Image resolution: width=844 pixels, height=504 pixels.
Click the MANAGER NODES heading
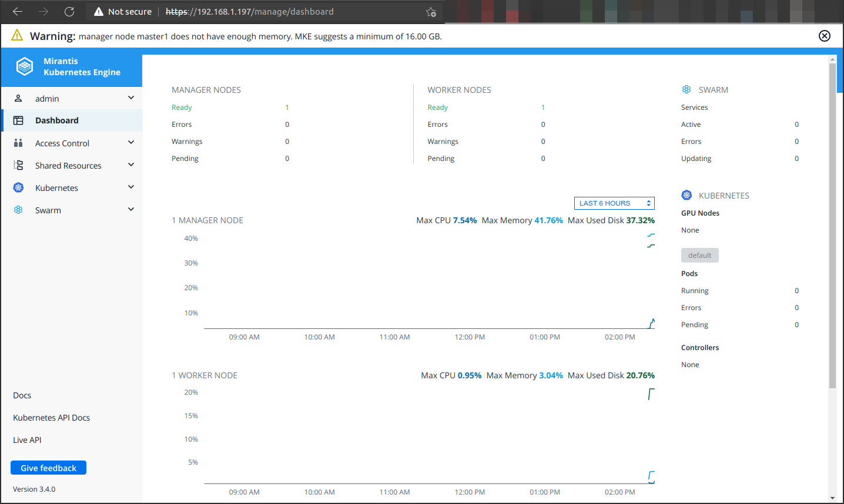tap(206, 90)
